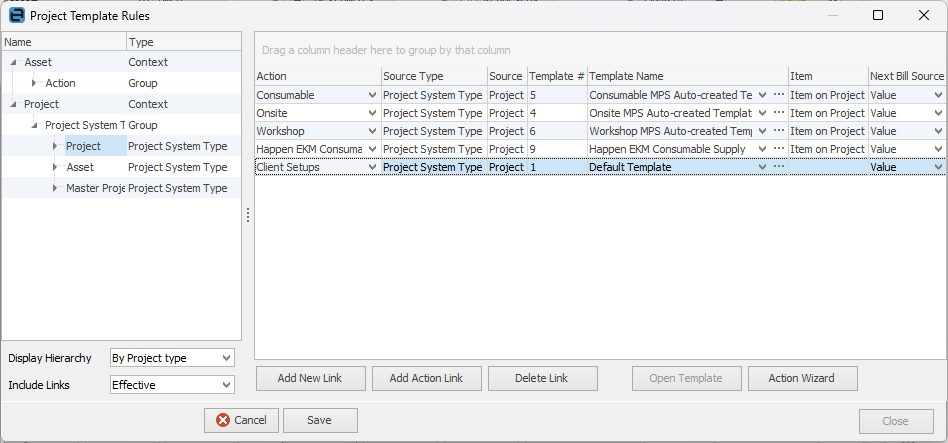Click Add Action Link button
The height and width of the screenshot is (443, 948).
427,378
